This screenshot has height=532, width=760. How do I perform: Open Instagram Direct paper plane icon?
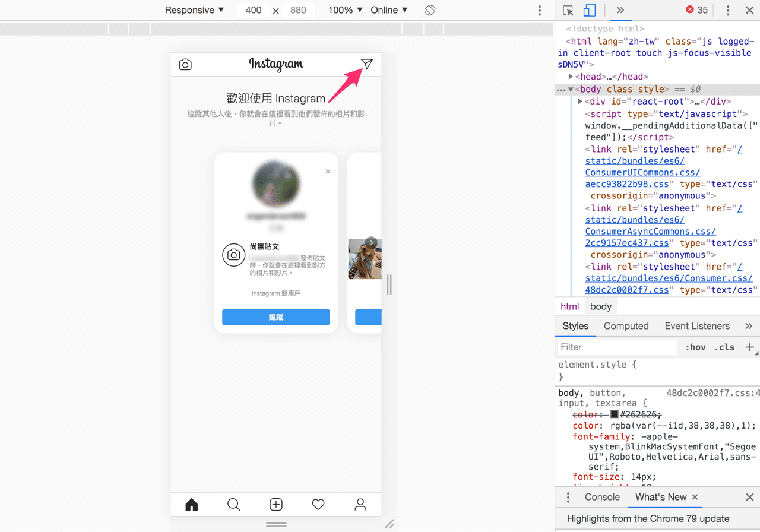366,64
